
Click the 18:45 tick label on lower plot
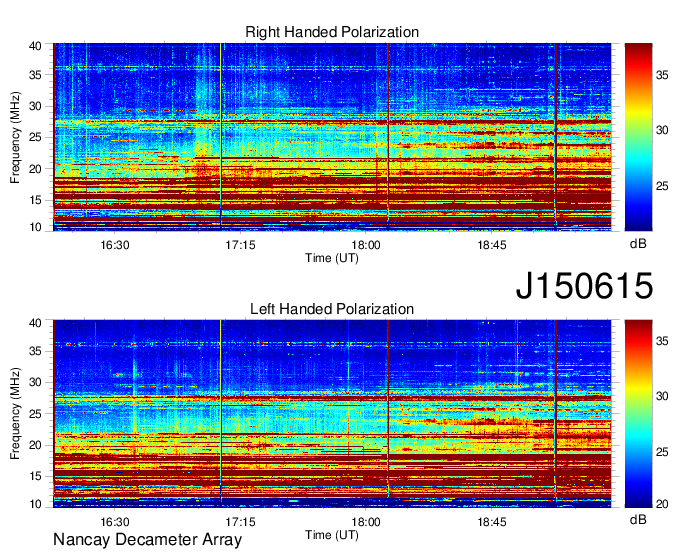[x=492, y=522]
